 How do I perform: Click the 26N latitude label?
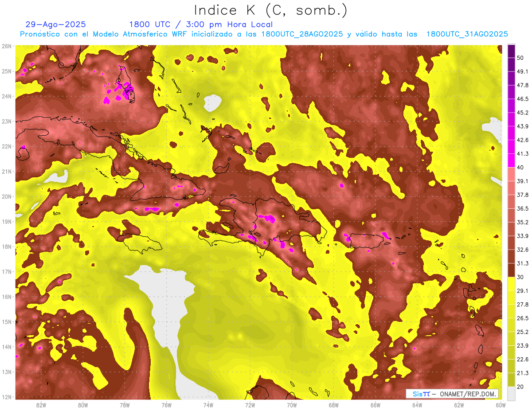tap(7, 46)
